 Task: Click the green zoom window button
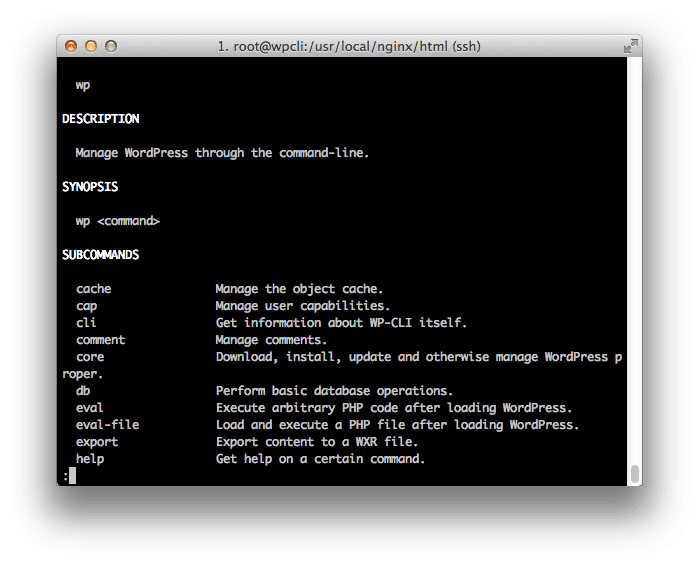[x=111, y=46]
